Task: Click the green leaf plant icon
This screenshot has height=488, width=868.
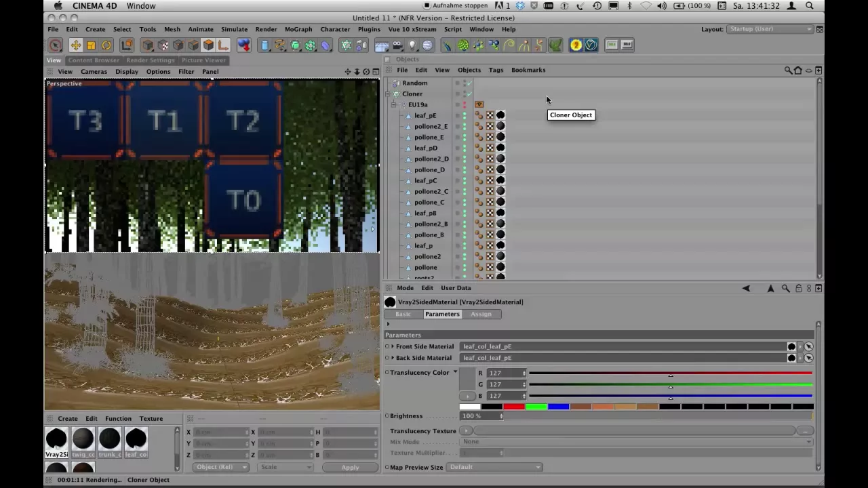Action: (x=555, y=45)
